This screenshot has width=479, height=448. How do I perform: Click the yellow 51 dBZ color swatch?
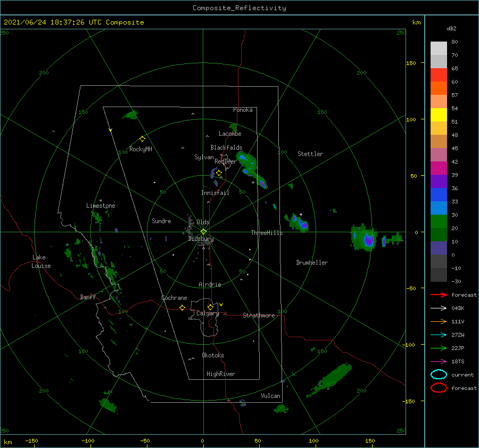[439, 115]
